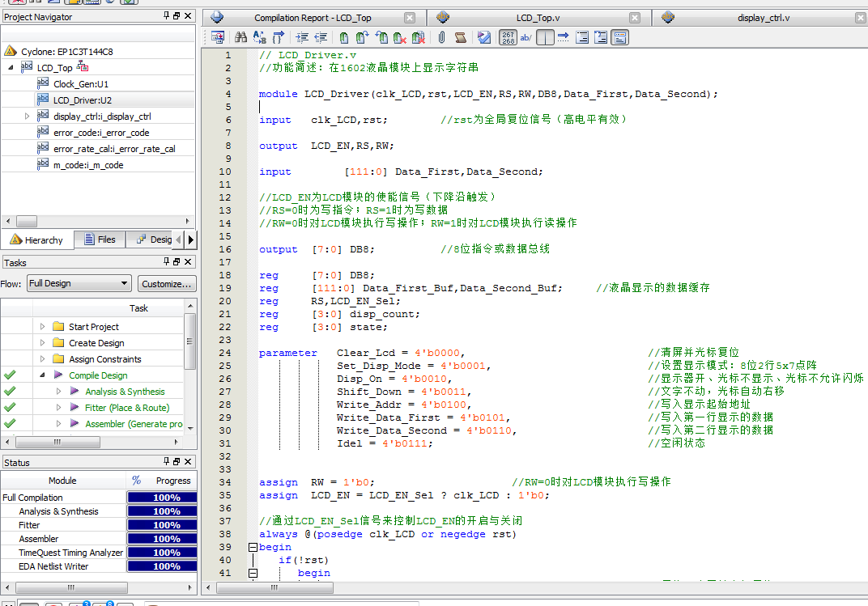Click the Insert Bookmark icon

point(343,37)
